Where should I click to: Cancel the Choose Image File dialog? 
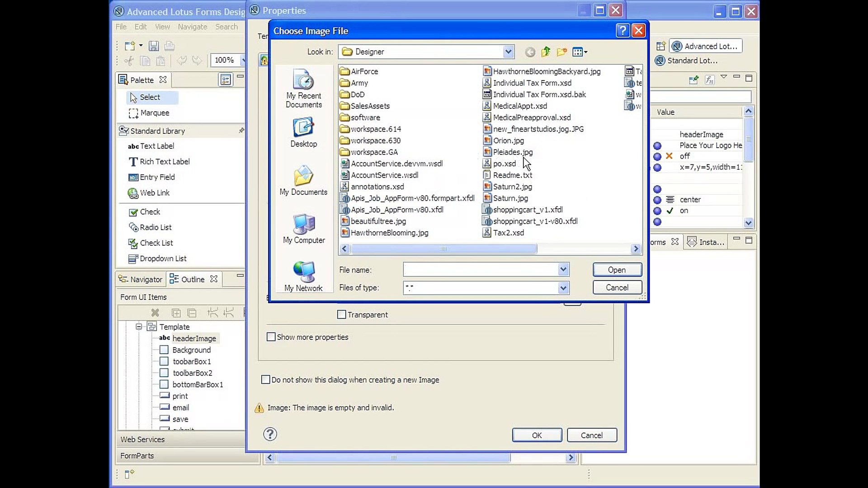(617, 287)
